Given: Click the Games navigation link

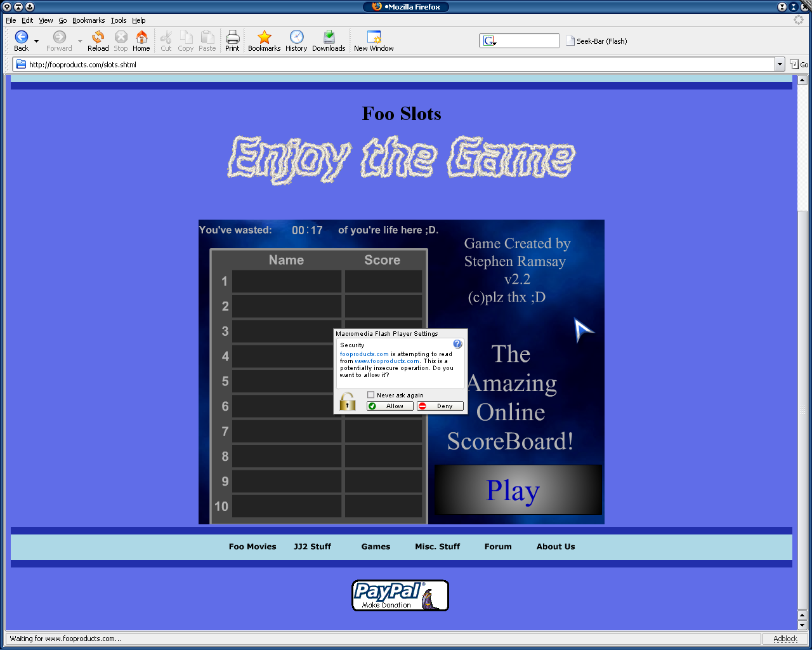Looking at the screenshot, I should pyautogui.click(x=376, y=547).
